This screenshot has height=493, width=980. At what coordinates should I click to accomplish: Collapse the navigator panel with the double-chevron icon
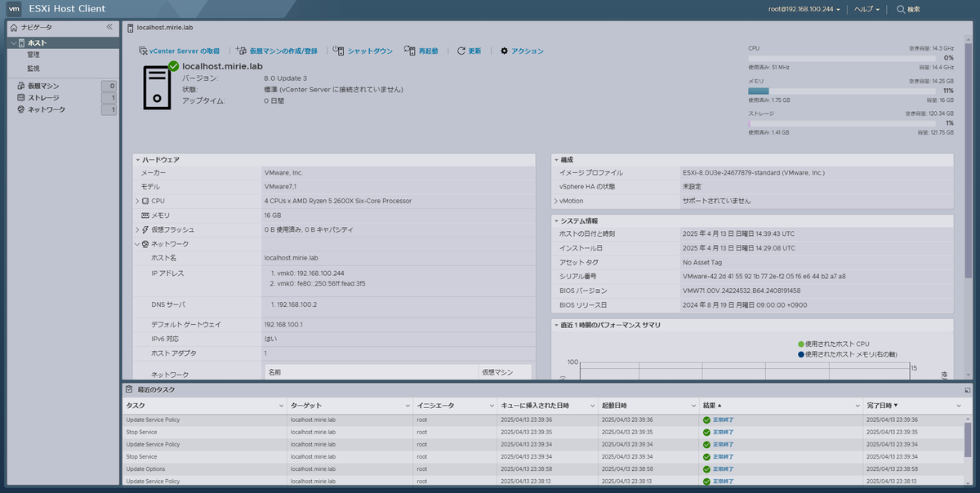[109, 27]
